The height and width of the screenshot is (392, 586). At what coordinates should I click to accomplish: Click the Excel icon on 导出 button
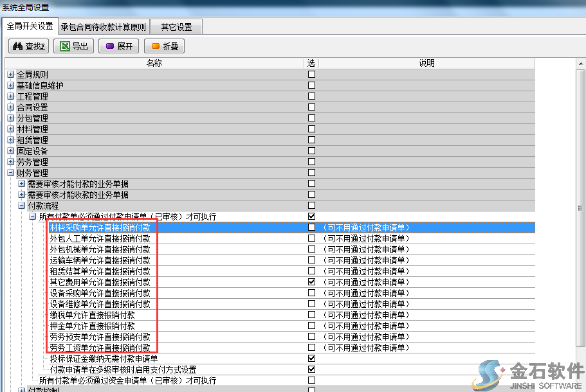(x=64, y=46)
